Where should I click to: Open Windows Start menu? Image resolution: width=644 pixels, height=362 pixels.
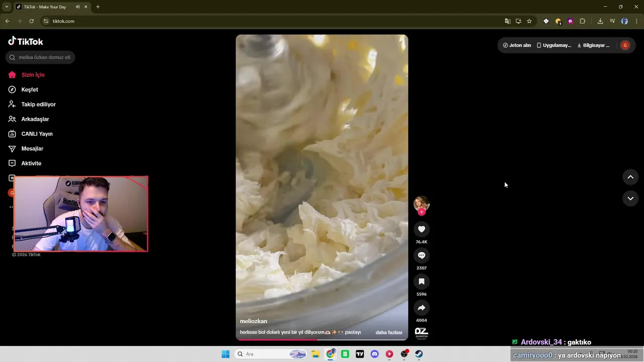225,354
